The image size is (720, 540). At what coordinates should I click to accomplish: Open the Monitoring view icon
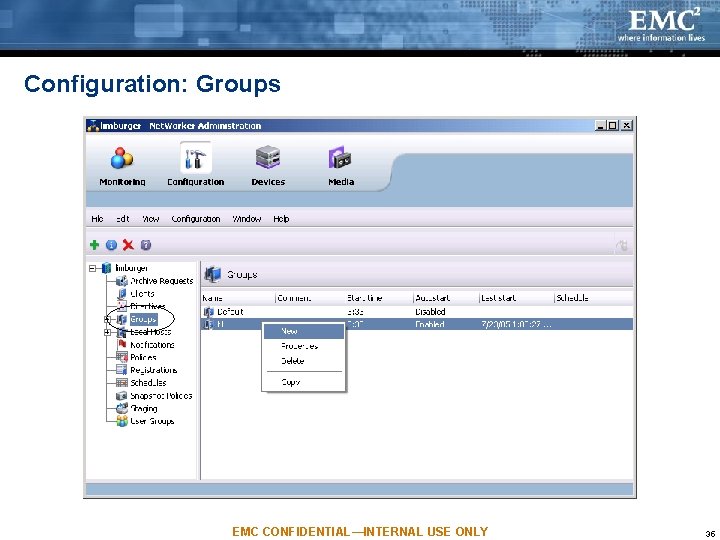(122, 158)
